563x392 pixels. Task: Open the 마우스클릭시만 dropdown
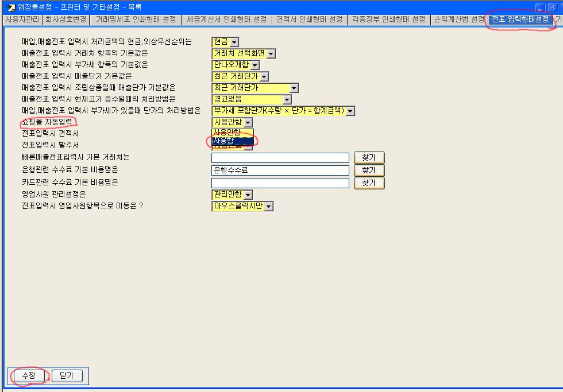(268, 206)
